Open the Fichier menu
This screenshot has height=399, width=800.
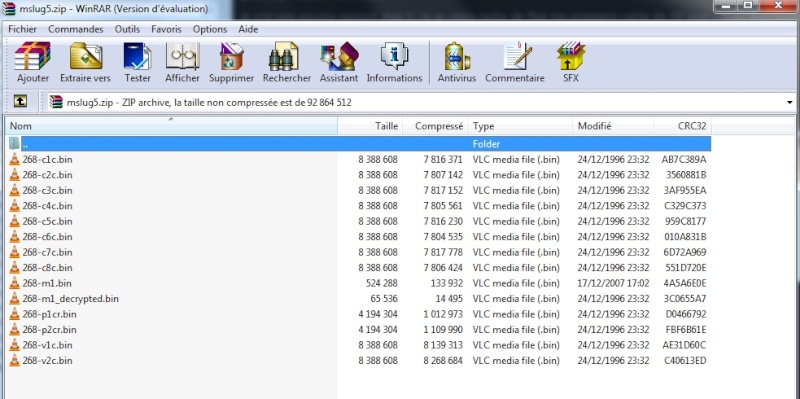(22, 29)
